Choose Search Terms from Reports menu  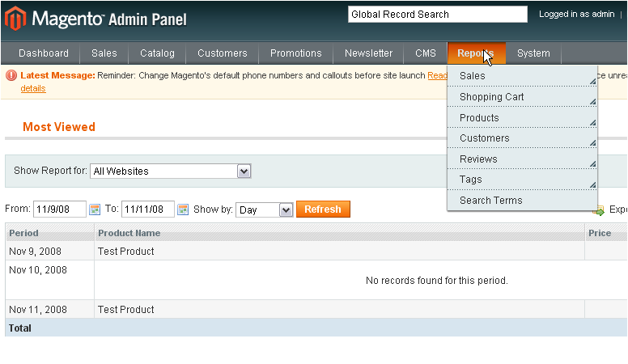tap(522, 201)
